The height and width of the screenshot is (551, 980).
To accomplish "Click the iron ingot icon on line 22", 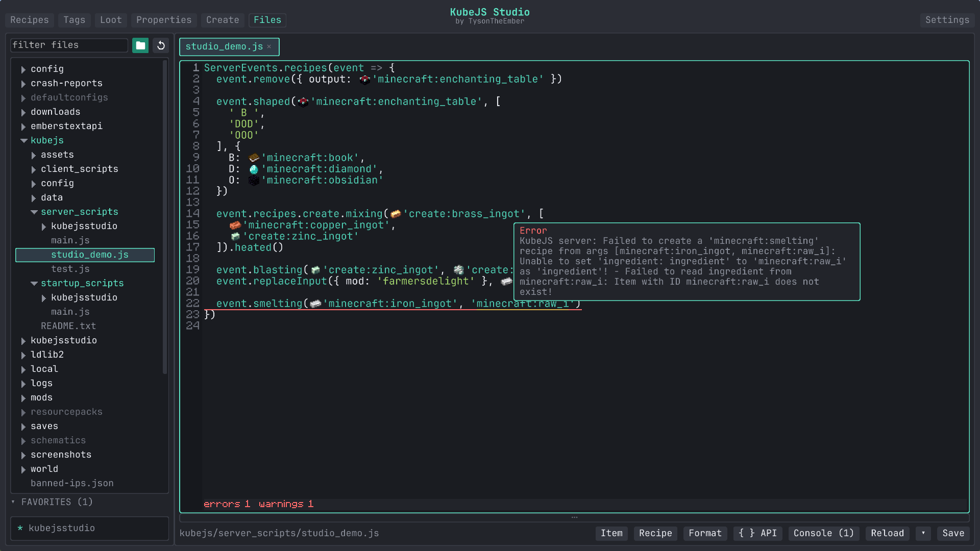I will [316, 304].
